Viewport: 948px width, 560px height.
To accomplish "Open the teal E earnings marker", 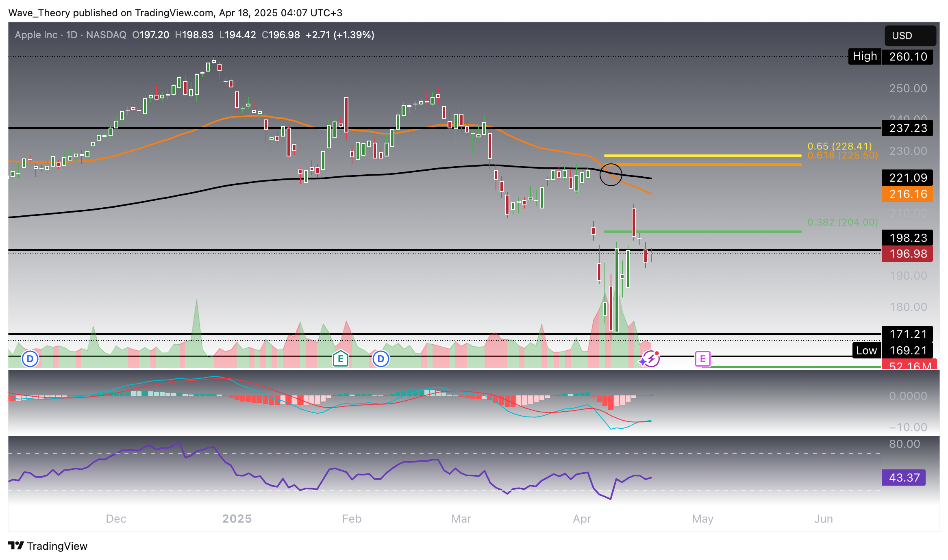I will (341, 359).
